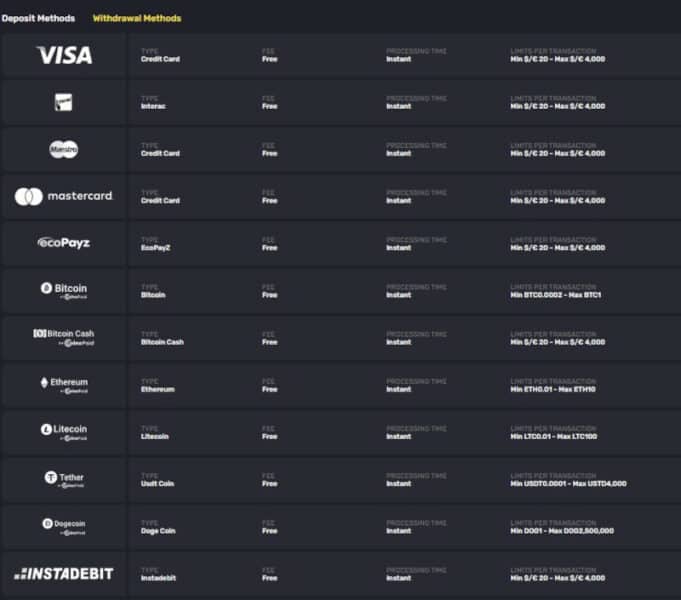
Task: Select the Doge Coin type label
Action: [x=158, y=531]
